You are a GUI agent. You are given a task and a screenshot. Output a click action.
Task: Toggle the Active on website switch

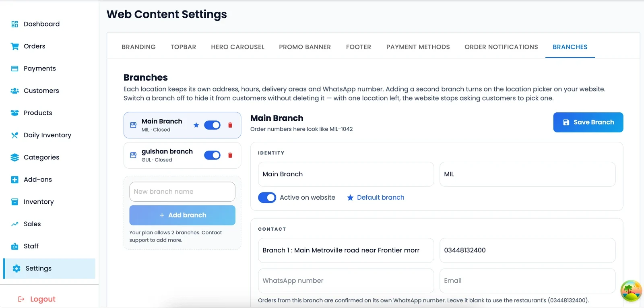coord(267,198)
